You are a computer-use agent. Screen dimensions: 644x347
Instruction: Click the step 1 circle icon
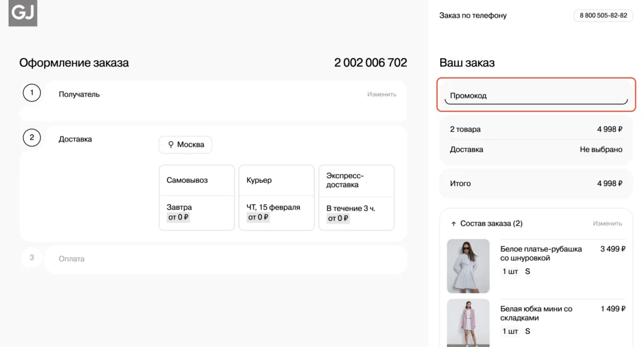point(31,94)
